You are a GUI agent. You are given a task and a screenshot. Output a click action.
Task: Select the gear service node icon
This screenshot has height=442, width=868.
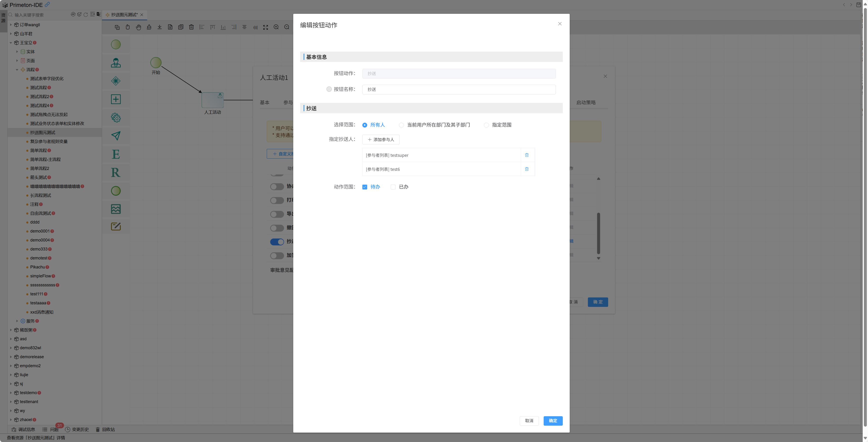point(116,117)
